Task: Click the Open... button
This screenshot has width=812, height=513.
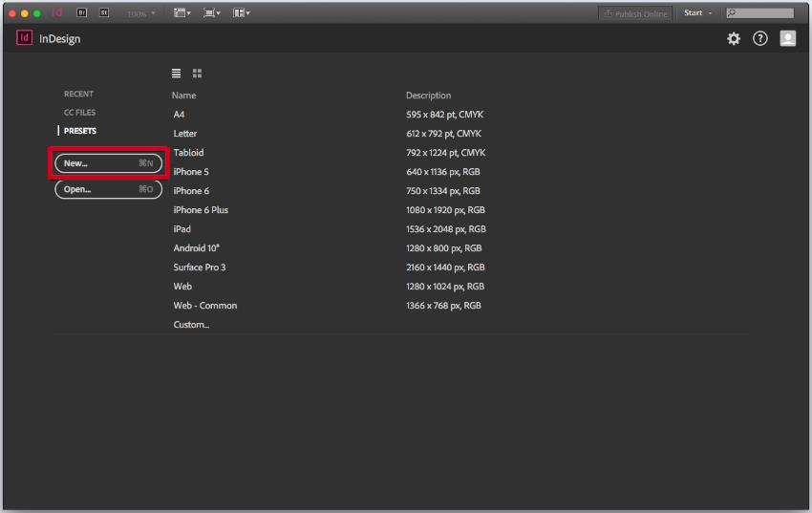Action: [108, 189]
